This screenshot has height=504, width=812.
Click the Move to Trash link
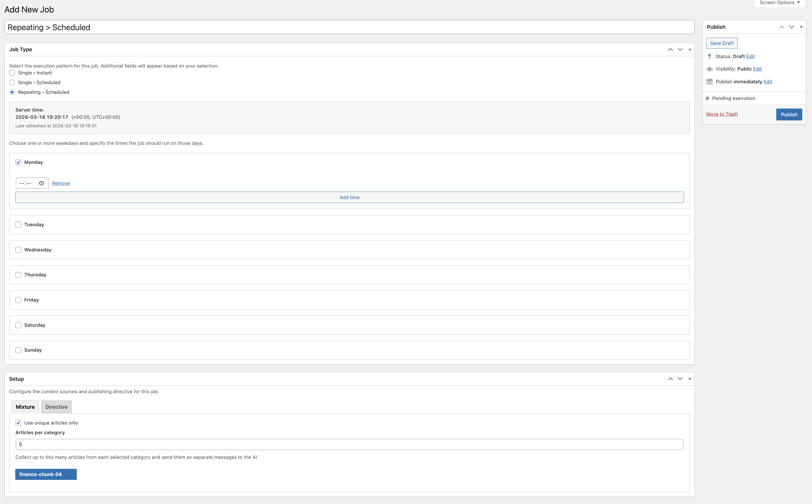point(722,114)
